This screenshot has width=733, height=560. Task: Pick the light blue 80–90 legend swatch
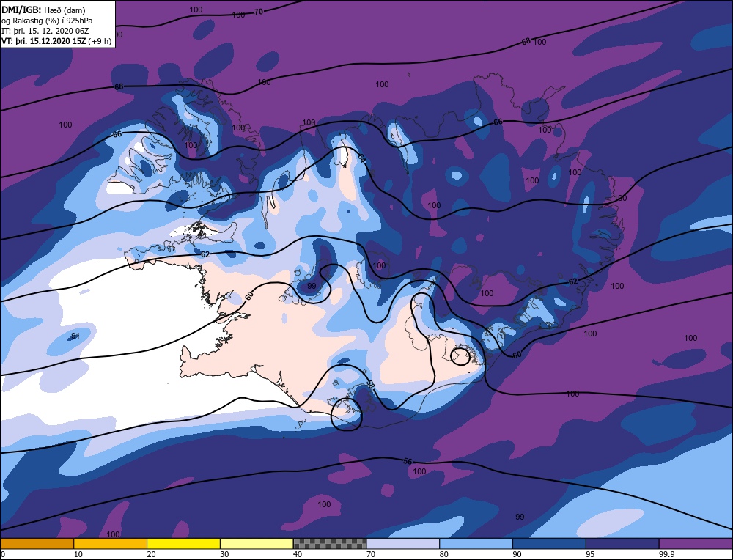coord(476,544)
